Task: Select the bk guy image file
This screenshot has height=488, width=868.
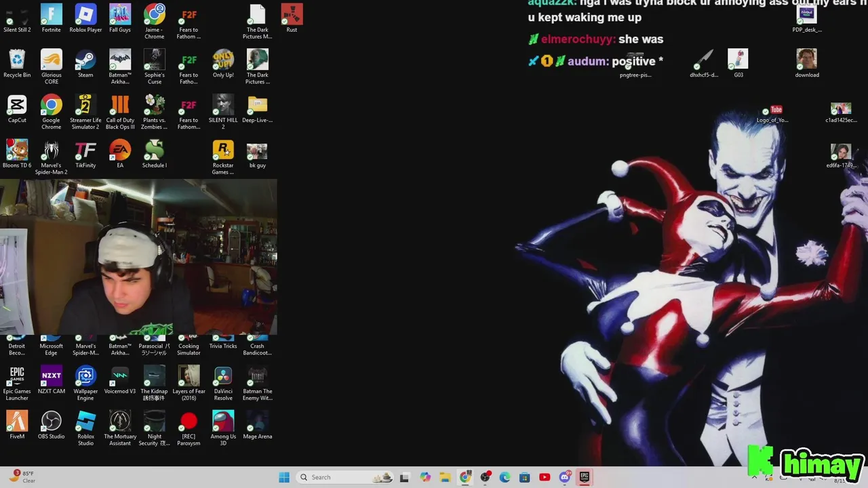Action: [258, 155]
